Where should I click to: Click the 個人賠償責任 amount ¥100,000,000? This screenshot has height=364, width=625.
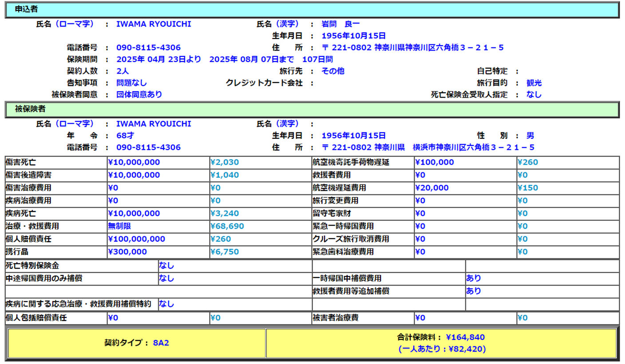coord(136,239)
